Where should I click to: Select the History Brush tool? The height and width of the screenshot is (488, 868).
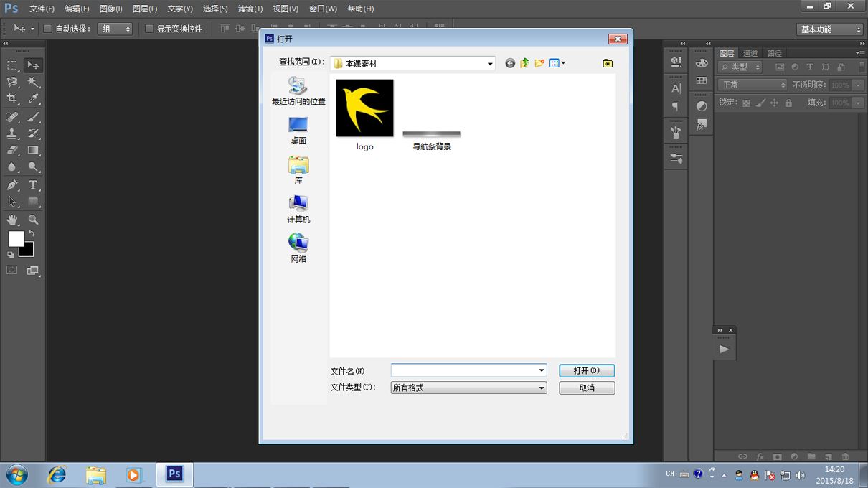[x=33, y=133]
